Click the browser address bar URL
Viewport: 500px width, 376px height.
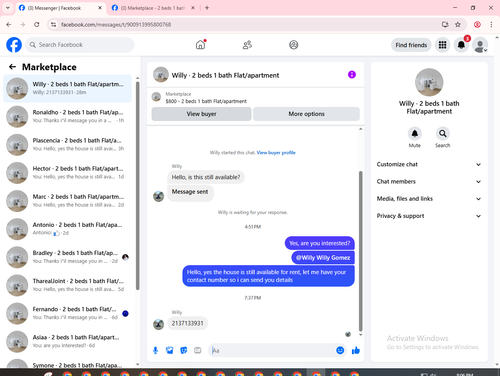click(116, 24)
